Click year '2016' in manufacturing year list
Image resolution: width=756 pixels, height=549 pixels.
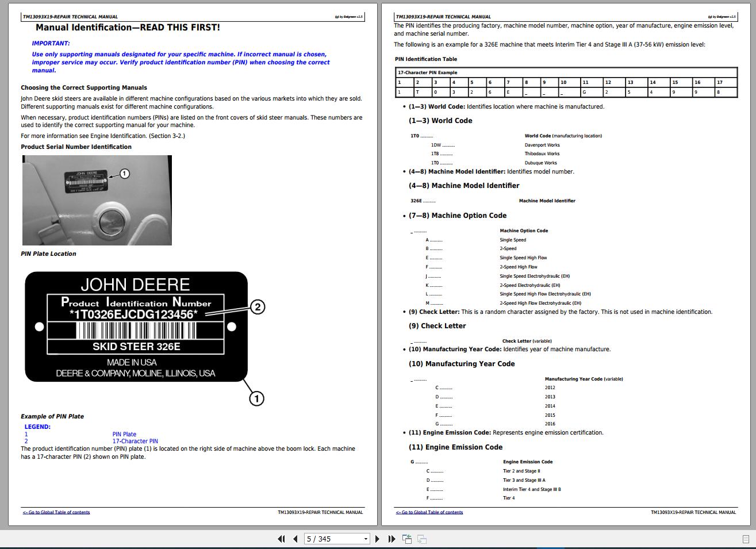coord(550,424)
